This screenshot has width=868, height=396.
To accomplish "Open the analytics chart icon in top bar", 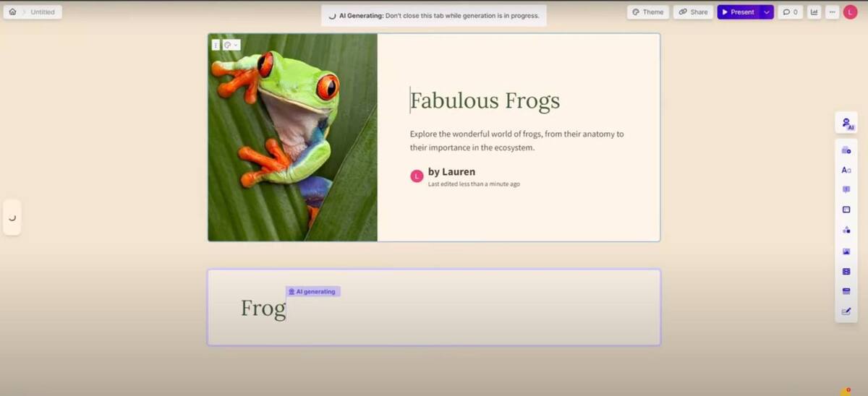I will click(814, 12).
